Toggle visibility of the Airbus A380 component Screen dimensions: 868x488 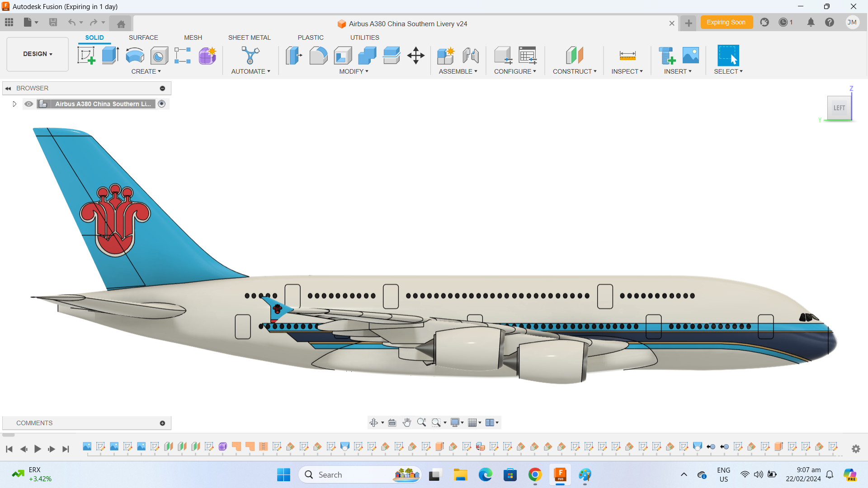click(x=28, y=104)
